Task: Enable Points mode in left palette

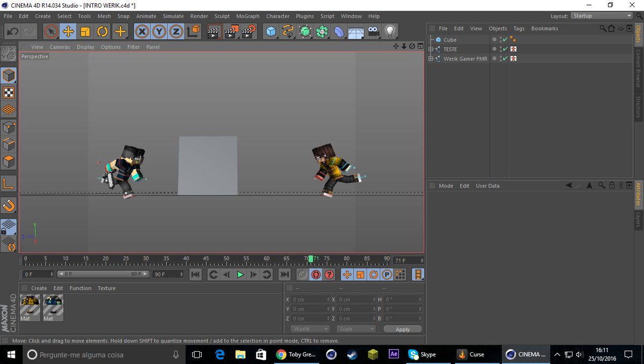Action: tap(9, 127)
